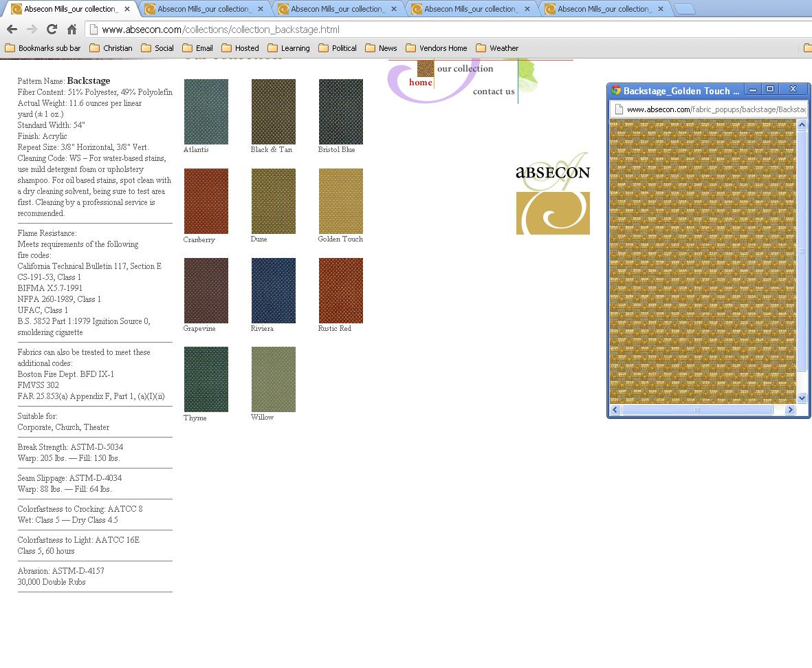
Task: Click the popup horizontal scroll left arrow
Action: click(615, 409)
